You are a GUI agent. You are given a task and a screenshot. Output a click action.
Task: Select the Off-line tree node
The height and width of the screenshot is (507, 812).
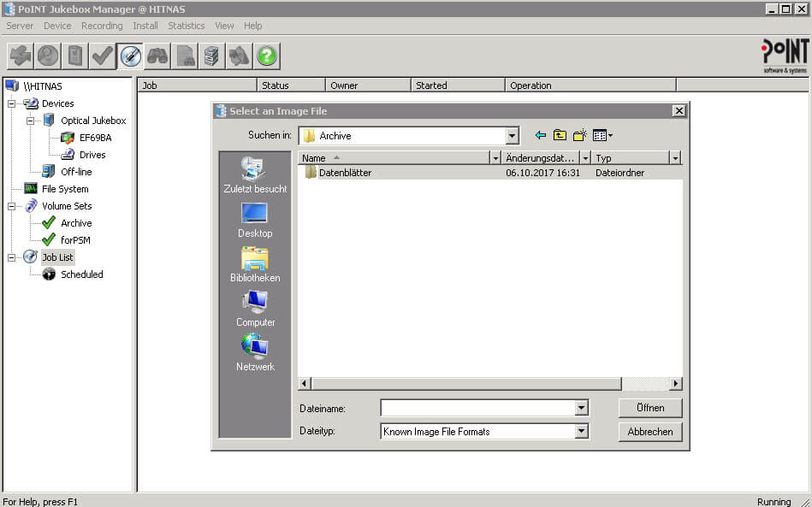coord(76,172)
